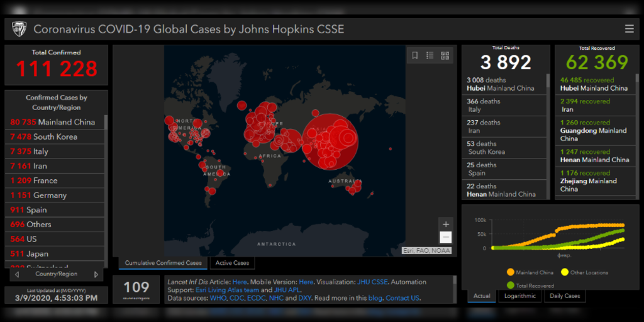Click Hubei 3 008 deaths entry

(504, 84)
